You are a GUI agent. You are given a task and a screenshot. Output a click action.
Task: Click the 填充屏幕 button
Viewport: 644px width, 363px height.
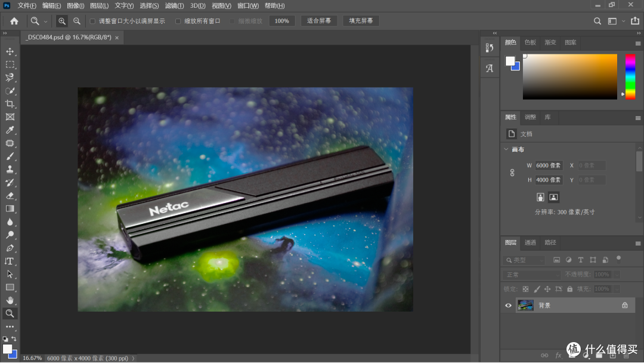(x=361, y=21)
